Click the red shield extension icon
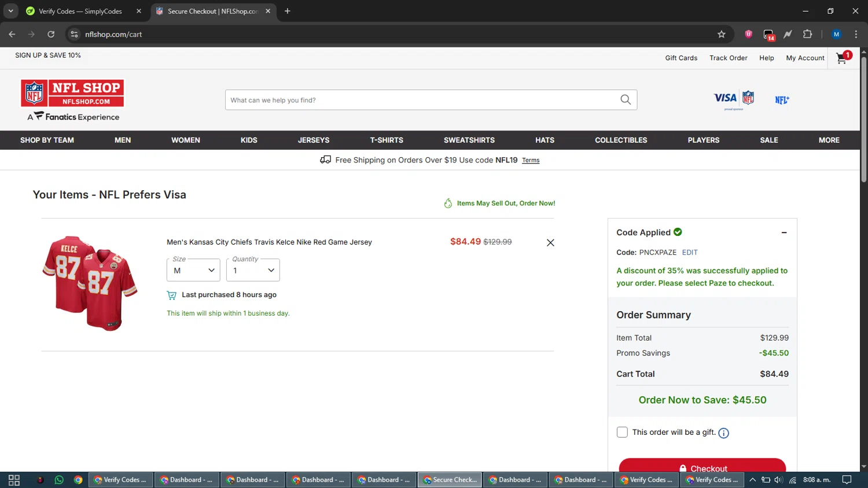Image resolution: width=868 pixels, height=488 pixels. tap(748, 34)
